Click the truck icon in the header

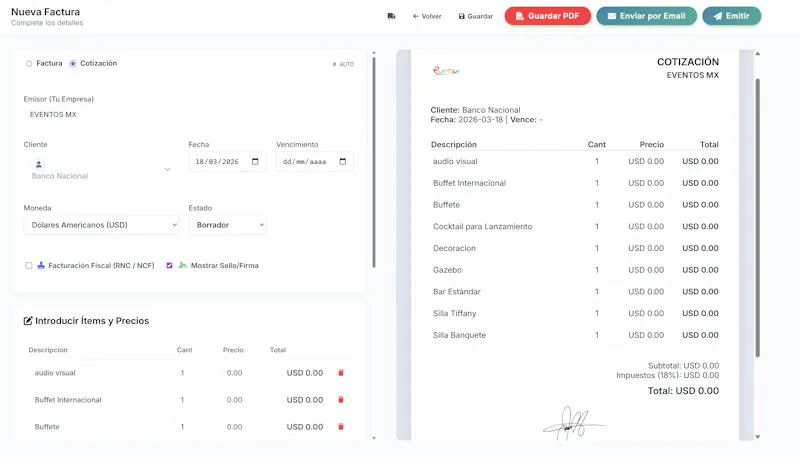[391, 16]
